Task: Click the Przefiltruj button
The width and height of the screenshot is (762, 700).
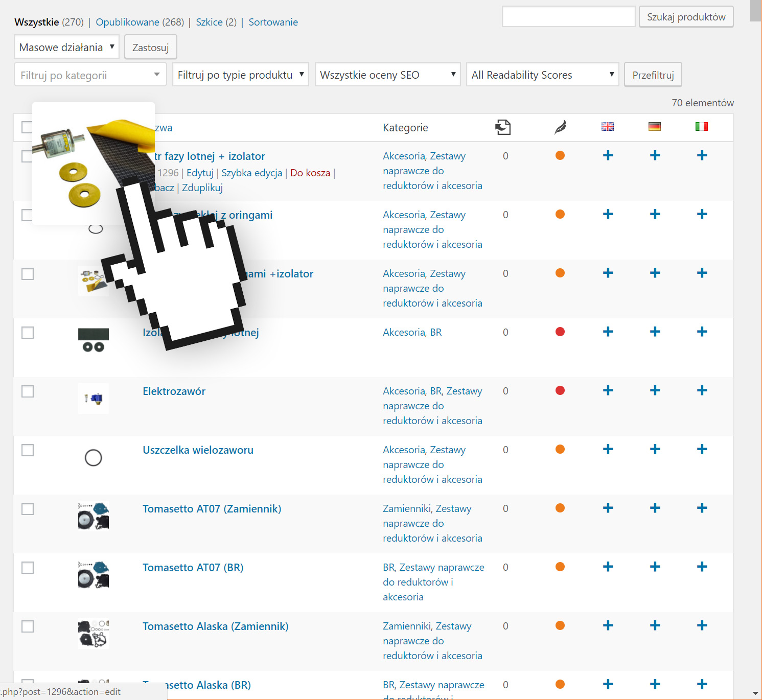Action: click(x=653, y=75)
